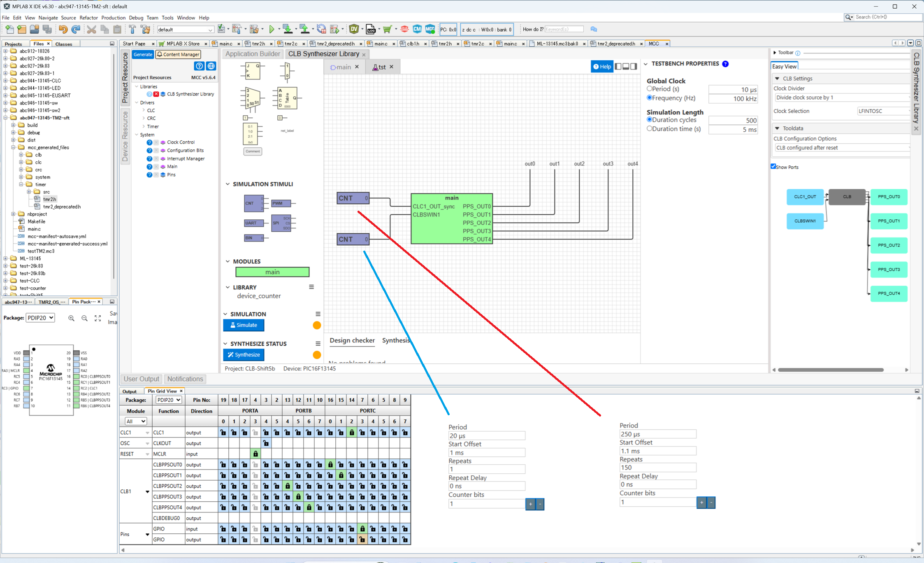Open the configuration dropdown showing default

coord(185,30)
